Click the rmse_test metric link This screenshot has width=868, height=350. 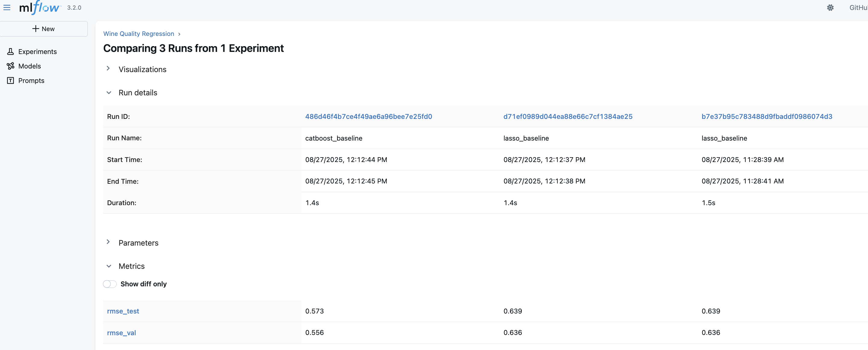[x=123, y=311]
